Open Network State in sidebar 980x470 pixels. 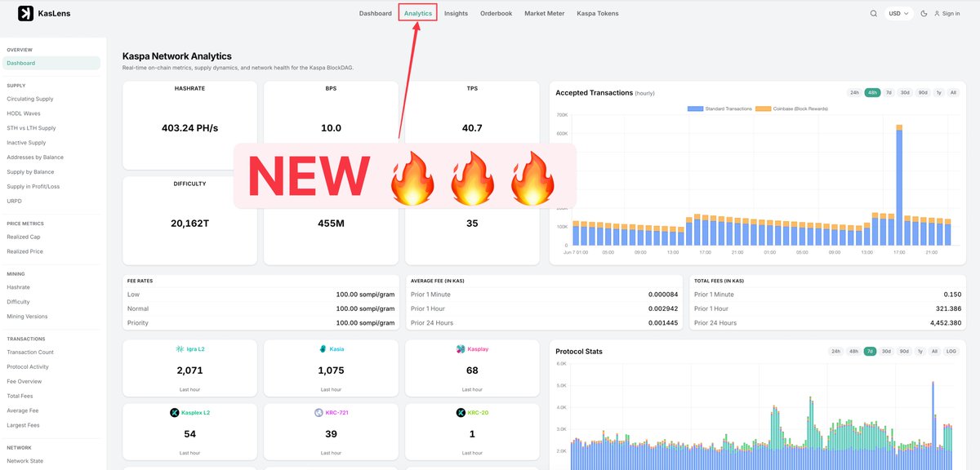point(25,461)
